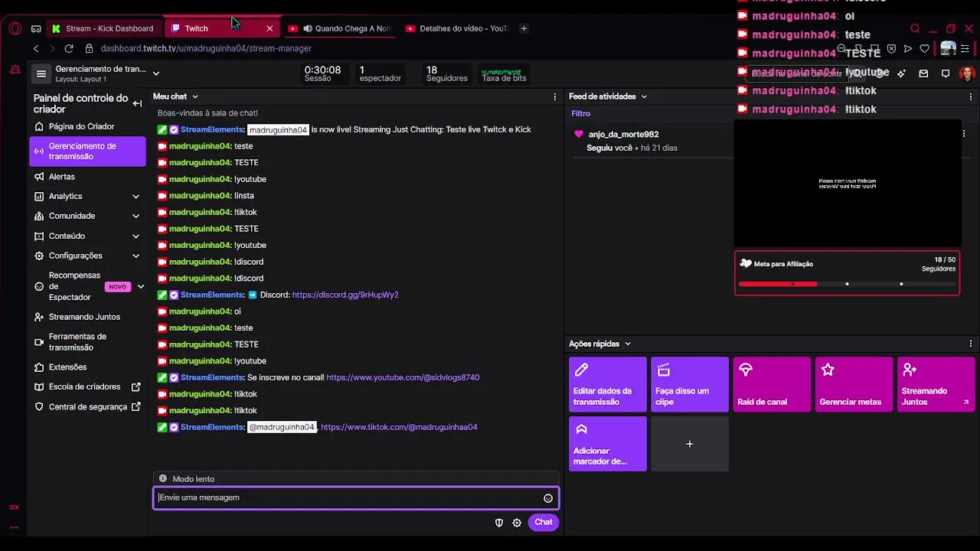Go back with the browser back arrow
980x551 pixels.
pyautogui.click(x=36, y=48)
